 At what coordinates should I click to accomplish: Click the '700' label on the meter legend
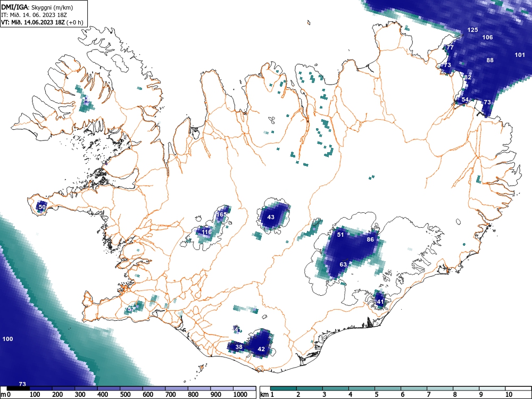tap(171, 395)
